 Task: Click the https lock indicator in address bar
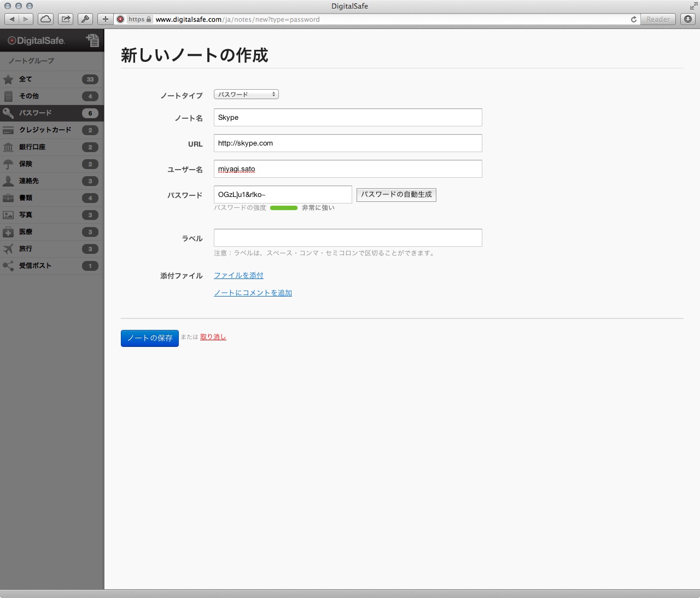[x=139, y=19]
